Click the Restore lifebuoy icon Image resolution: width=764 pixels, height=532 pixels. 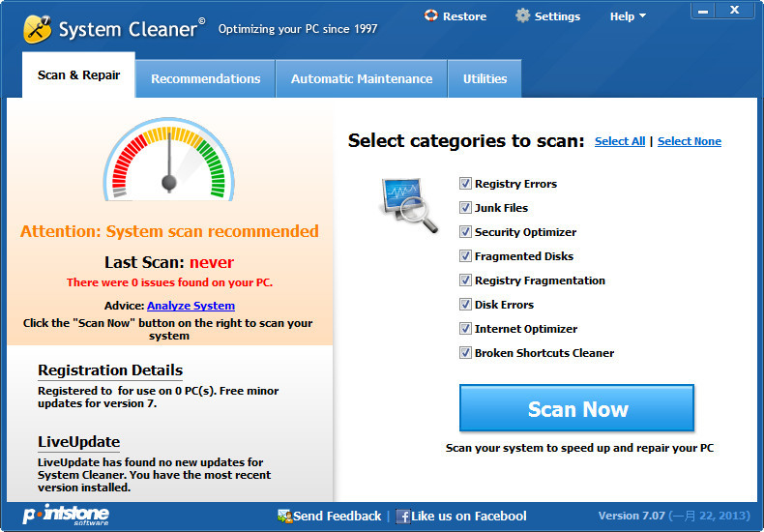point(430,15)
